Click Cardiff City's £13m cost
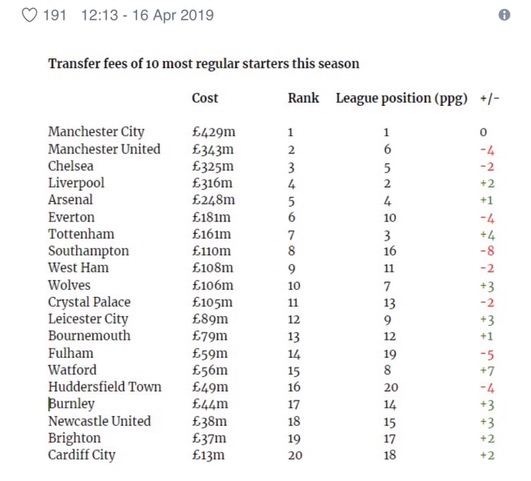 [x=208, y=455]
